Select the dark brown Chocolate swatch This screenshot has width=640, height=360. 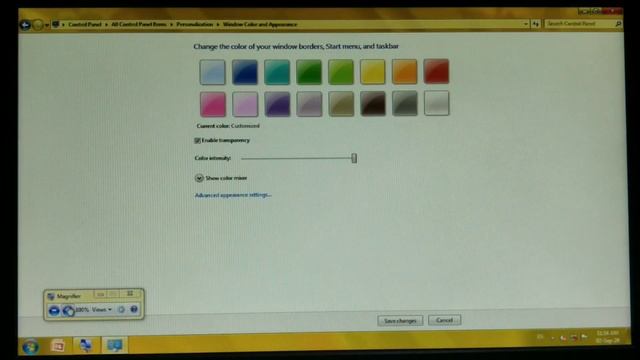tap(373, 103)
